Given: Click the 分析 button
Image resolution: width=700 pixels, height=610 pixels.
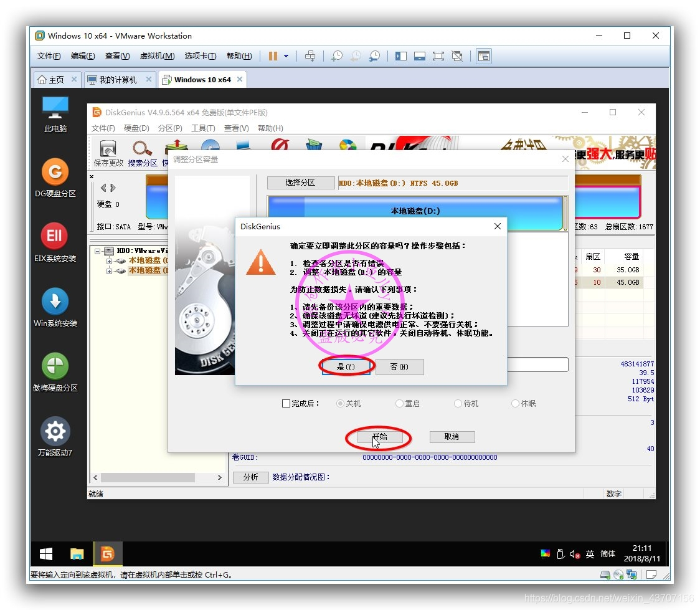Looking at the screenshot, I should (x=250, y=477).
